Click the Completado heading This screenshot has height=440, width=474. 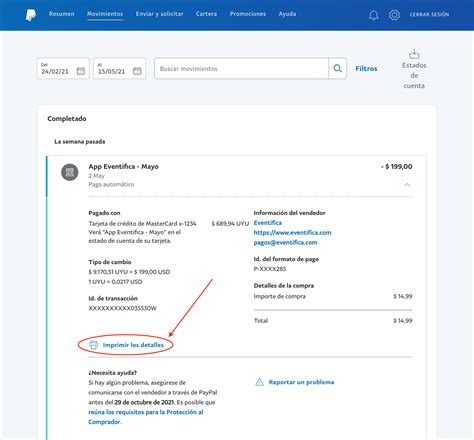click(x=67, y=119)
